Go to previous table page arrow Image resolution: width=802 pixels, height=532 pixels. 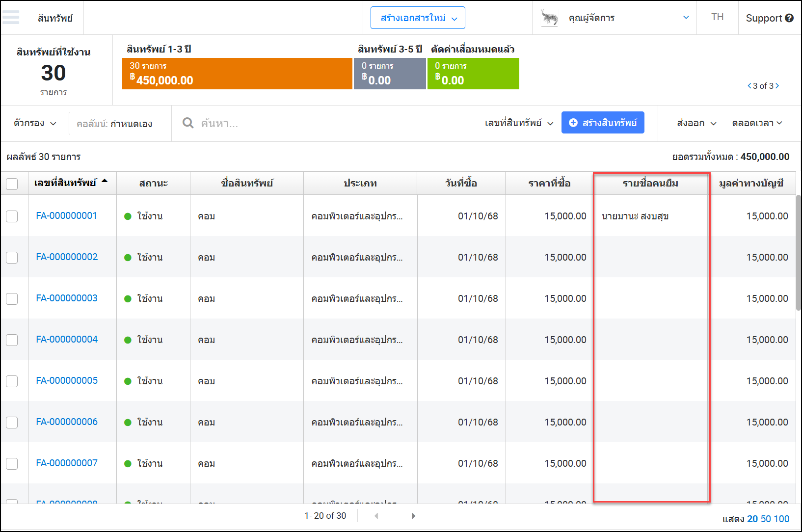pos(376,516)
